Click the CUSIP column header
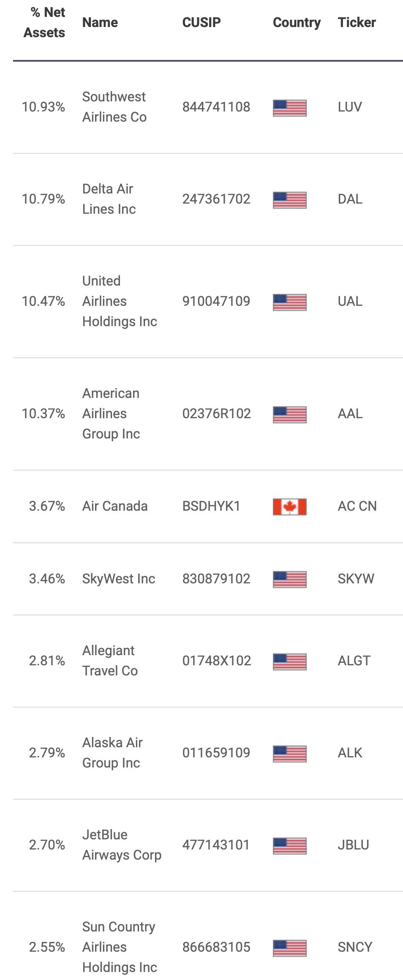The height and width of the screenshot is (980, 403). click(x=201, y=22)
